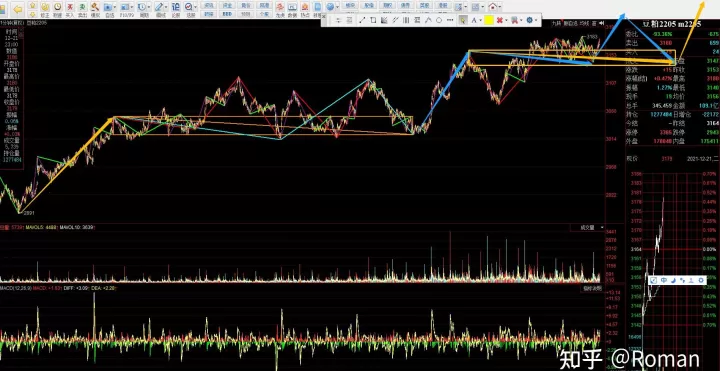Click the 论股 toolbar button
720x371 pixels.
coord(176,10)
